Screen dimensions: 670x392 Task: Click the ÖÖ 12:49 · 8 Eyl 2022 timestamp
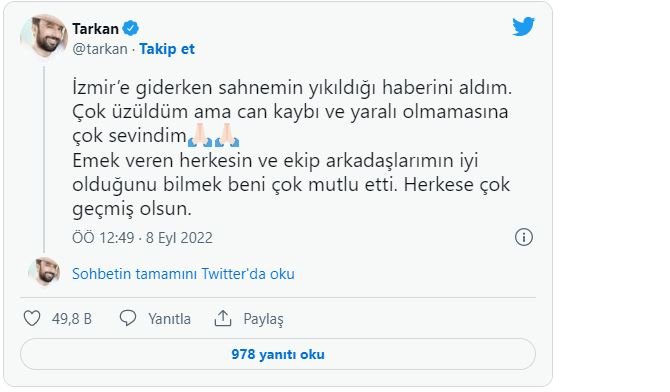click(142, 238)
